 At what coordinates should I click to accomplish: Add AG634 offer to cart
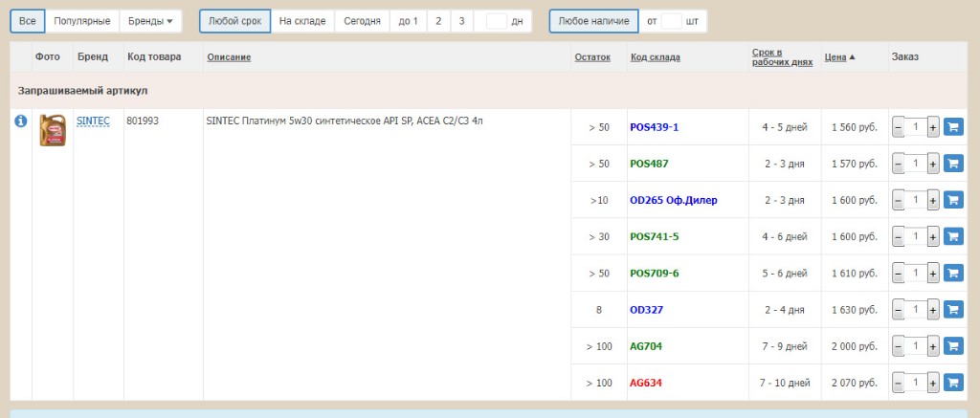[x=953, y=382]
